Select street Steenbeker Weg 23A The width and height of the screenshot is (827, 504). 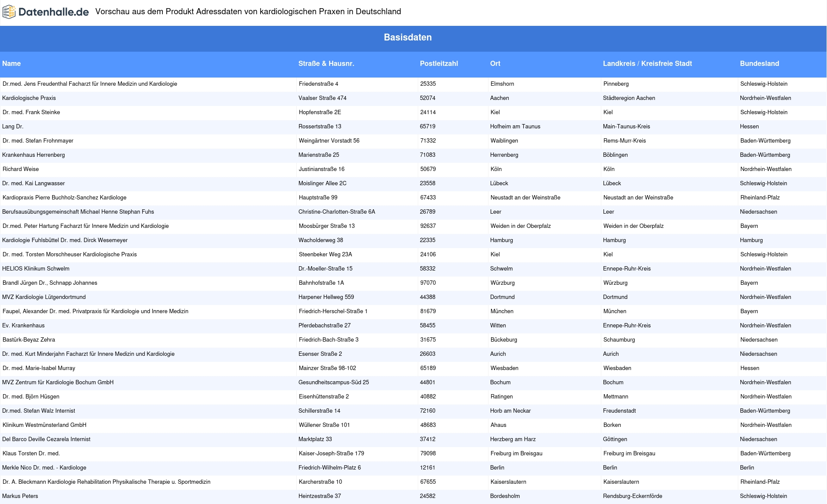pyautogui.click(x=325, y=255)
